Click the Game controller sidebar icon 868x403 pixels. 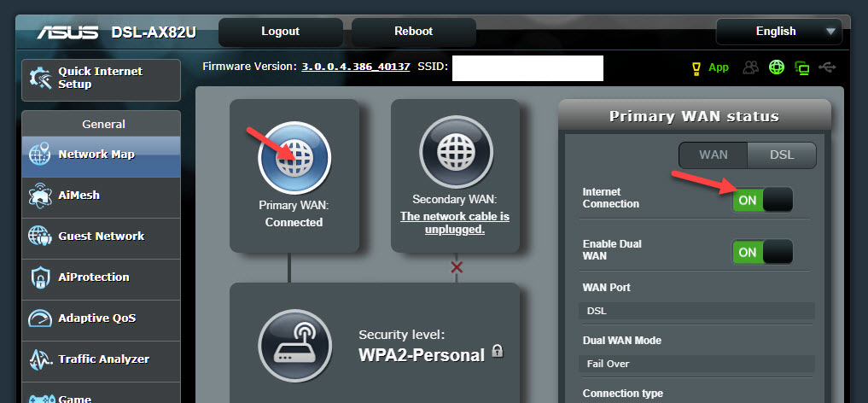tap(42, 399)
